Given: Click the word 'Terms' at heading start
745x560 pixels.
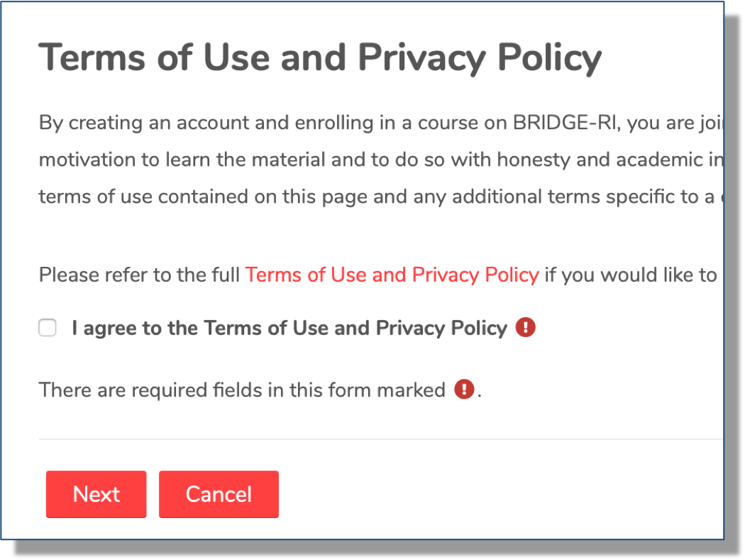Looking at the screenshot, I should click(92, 58).
